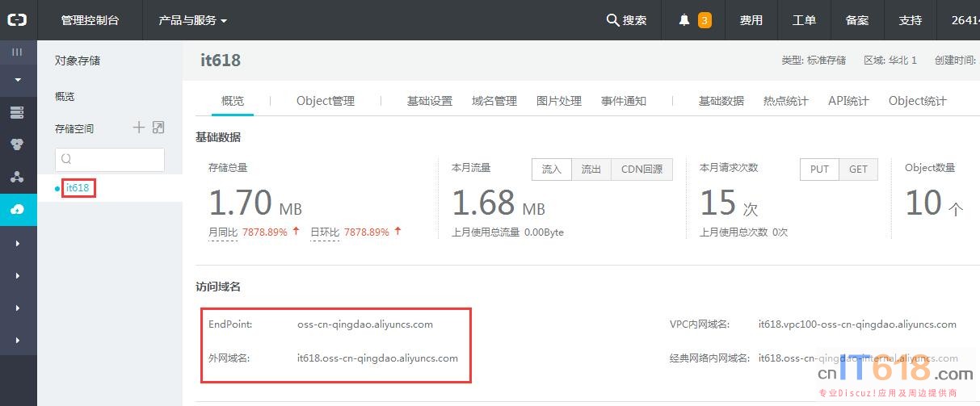Switch to the 基础数据 tab
Screen dimensions: 980x406
(721, 101)
